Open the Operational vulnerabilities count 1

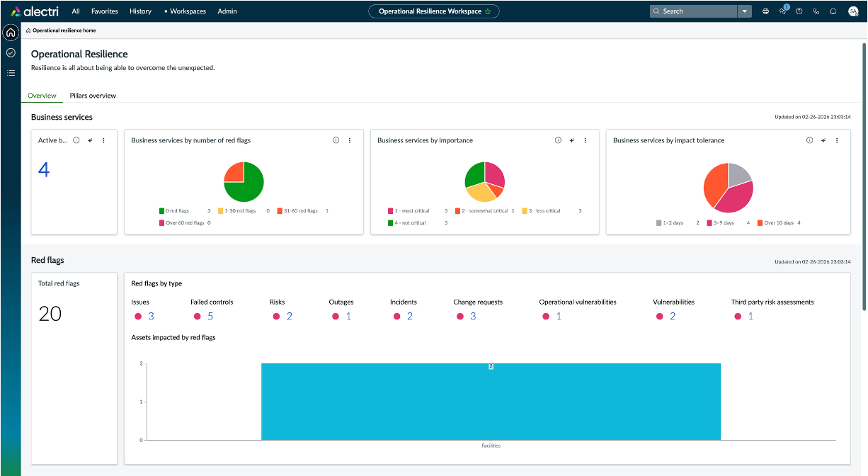pos(559,317)
